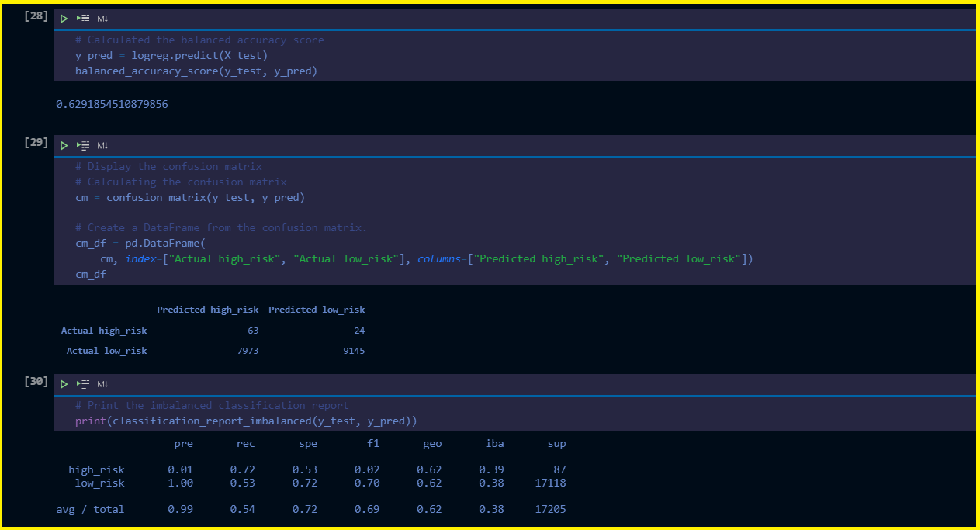
Task: Click the 'iba' column heading in report
Action: pyautogui.click(x=494, y=444)
